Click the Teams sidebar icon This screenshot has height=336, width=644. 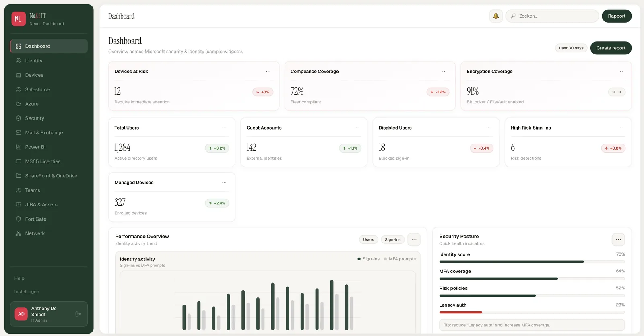tap(18, 190)
